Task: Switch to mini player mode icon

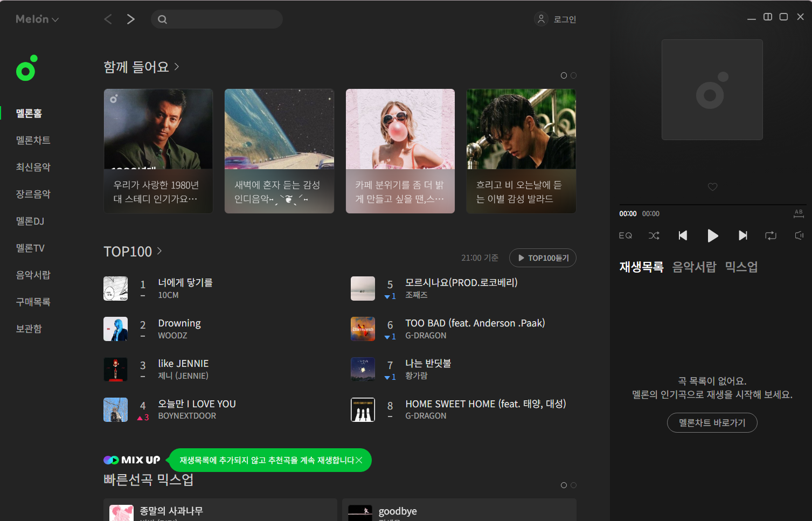Action: click(x=768, y=17)
